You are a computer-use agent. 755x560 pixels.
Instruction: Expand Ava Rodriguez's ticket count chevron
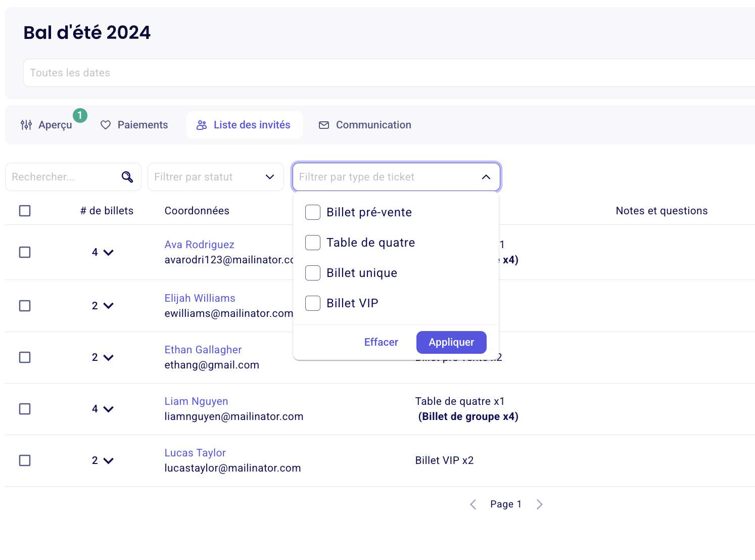[109, 252]
